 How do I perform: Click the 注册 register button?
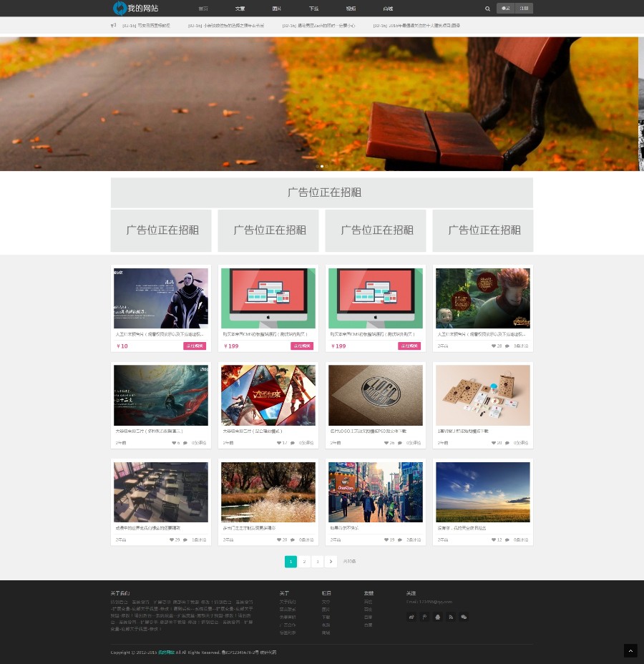pos(525,8)
